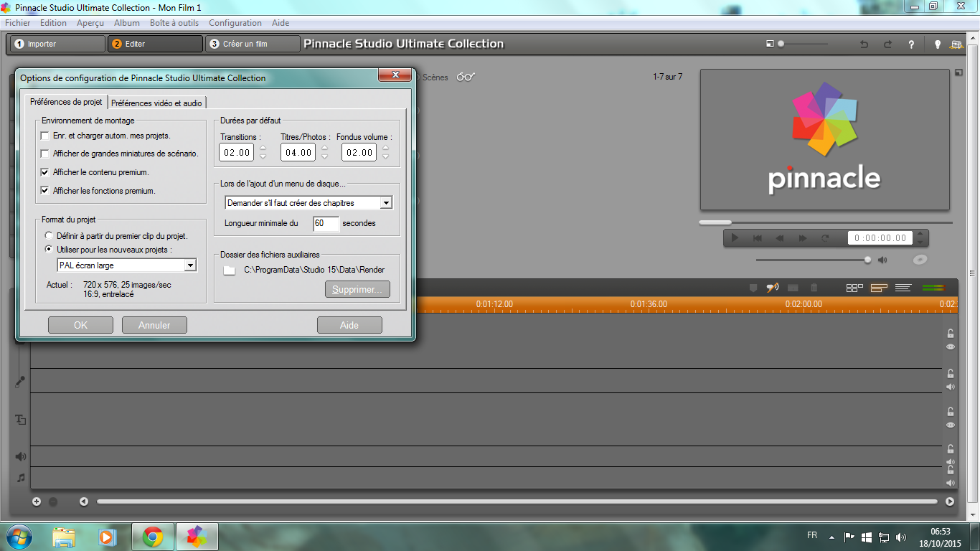The width and height of the screenshot is (980, 551).
Task: Click the treasure chest premium icon
Action: click(956, 44)
